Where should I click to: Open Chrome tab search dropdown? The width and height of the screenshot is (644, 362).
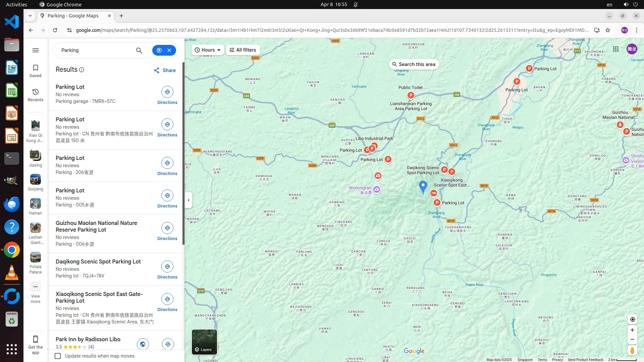pos(30,16)
